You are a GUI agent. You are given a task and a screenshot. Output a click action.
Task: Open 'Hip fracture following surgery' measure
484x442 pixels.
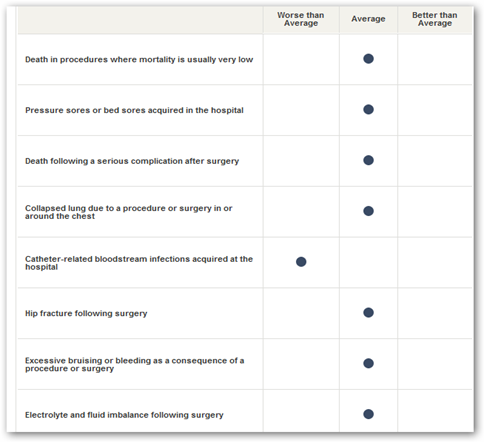86,313
